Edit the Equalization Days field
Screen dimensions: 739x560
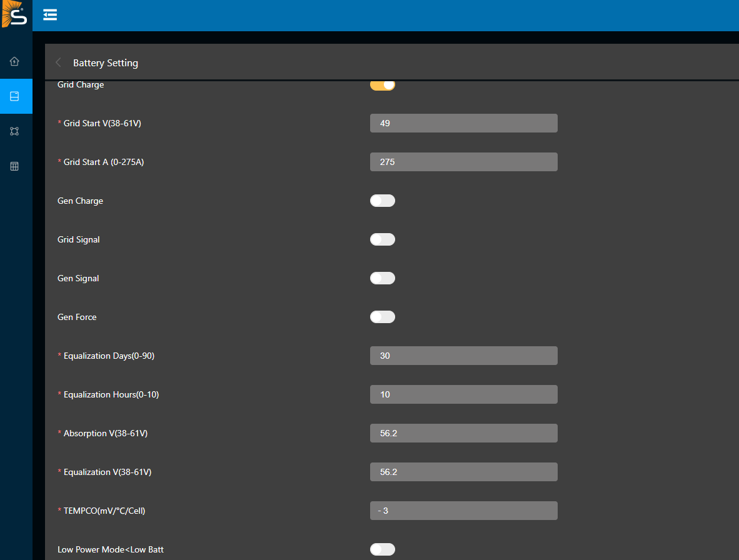coord(463,356)
